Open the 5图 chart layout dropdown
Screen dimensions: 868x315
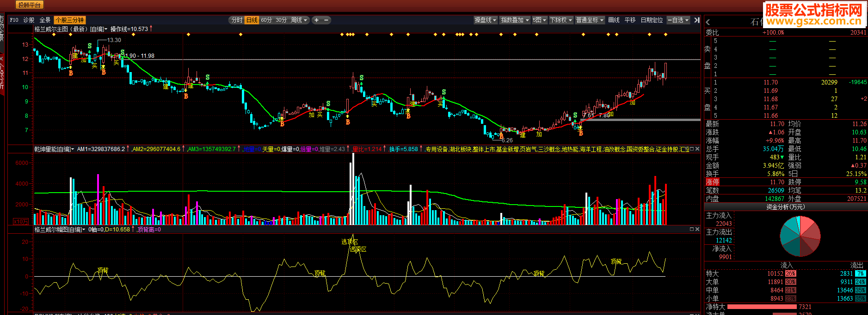(540, 20)
